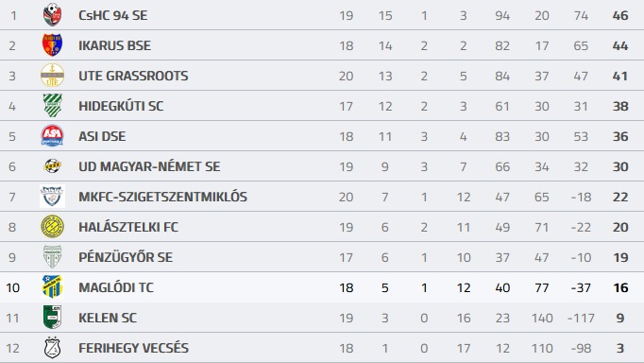644x363 pixels.
Task: Select the KELEN SC team name
Action: click(x=108, y=318)
